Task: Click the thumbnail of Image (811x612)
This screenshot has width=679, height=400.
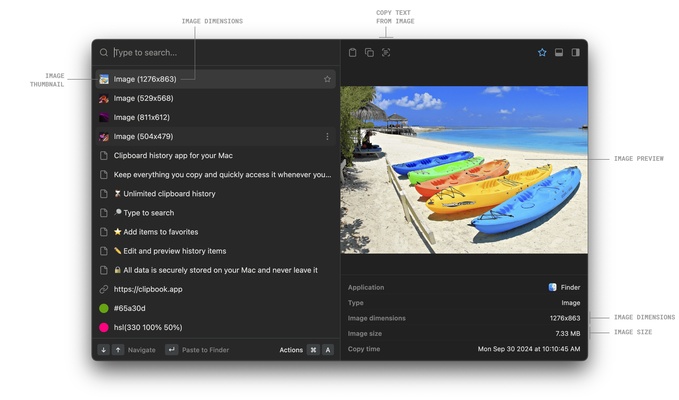Action: (103, 117)
